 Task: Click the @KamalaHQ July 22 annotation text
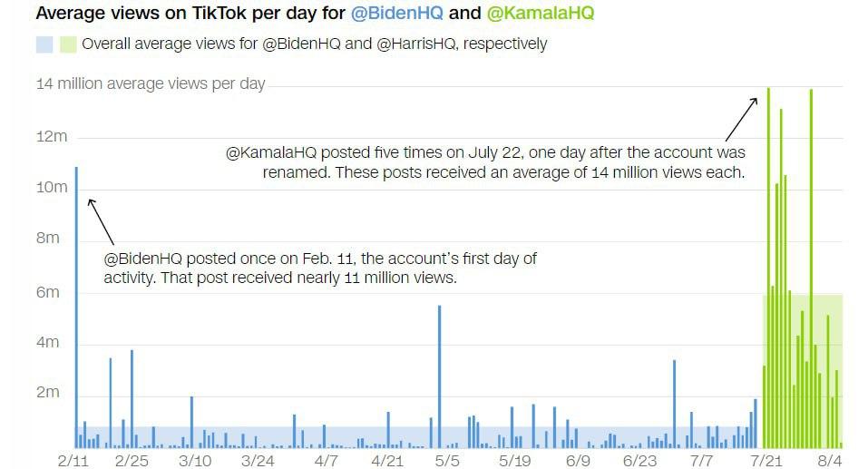click(485, 162)
